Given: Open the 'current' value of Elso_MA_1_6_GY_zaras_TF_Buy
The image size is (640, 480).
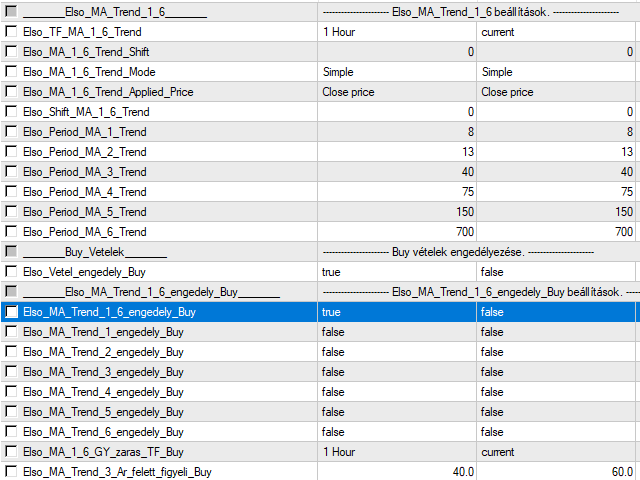Looking at the screenshot, I should (556, 452).
